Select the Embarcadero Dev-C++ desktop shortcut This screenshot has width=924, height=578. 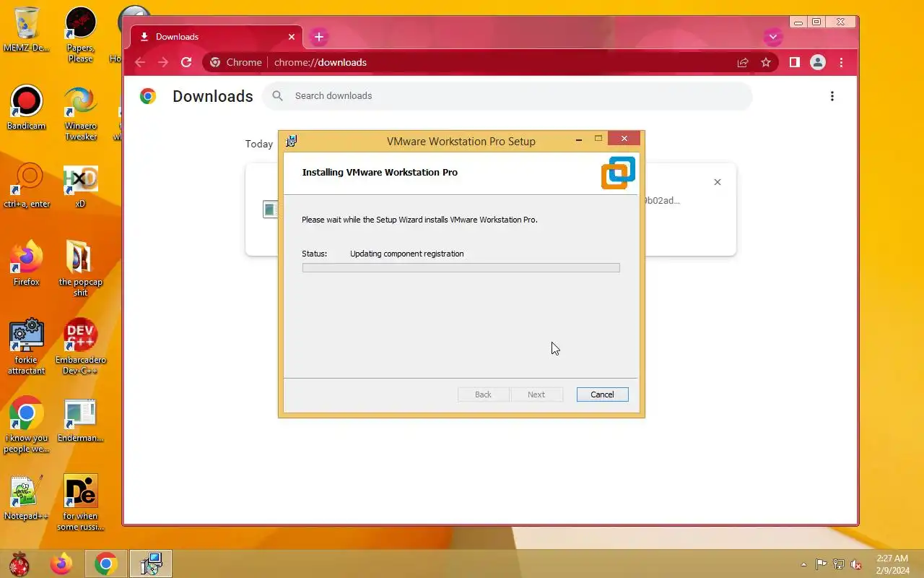click(x=80, y=347)
